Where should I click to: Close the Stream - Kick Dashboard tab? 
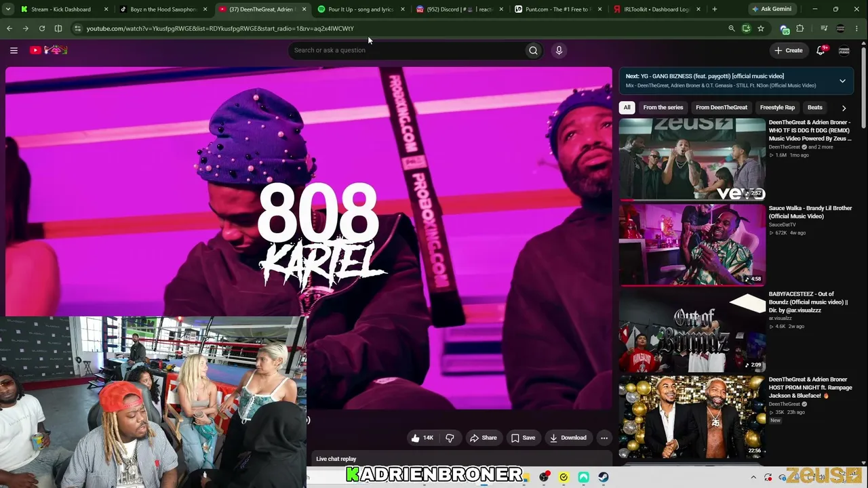pos(106,9)
